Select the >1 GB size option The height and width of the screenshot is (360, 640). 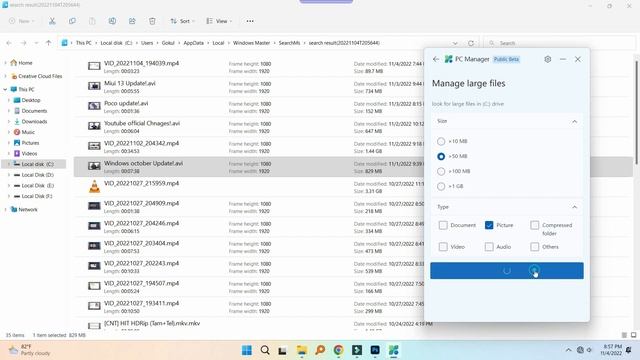(x=441, y=187)
